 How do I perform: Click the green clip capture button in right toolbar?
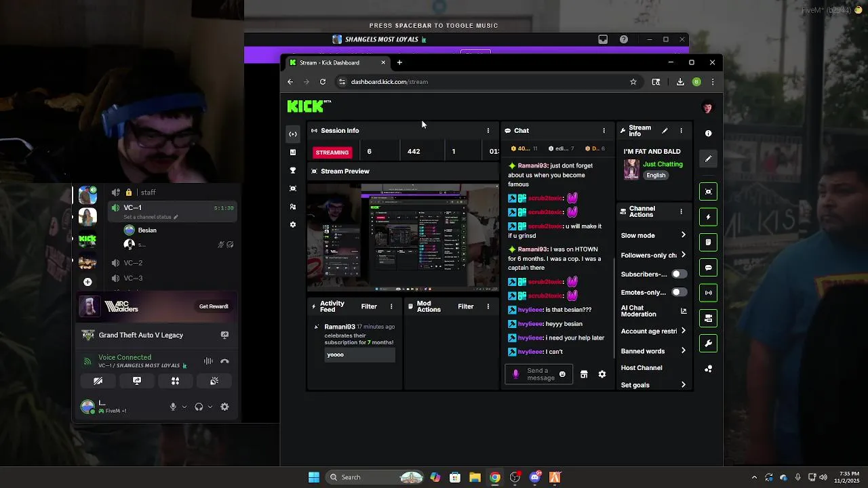[708, 192]
